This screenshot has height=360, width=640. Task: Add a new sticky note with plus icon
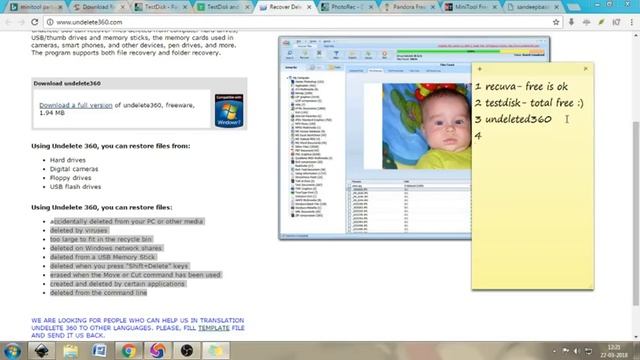click(x=480, y=69)
